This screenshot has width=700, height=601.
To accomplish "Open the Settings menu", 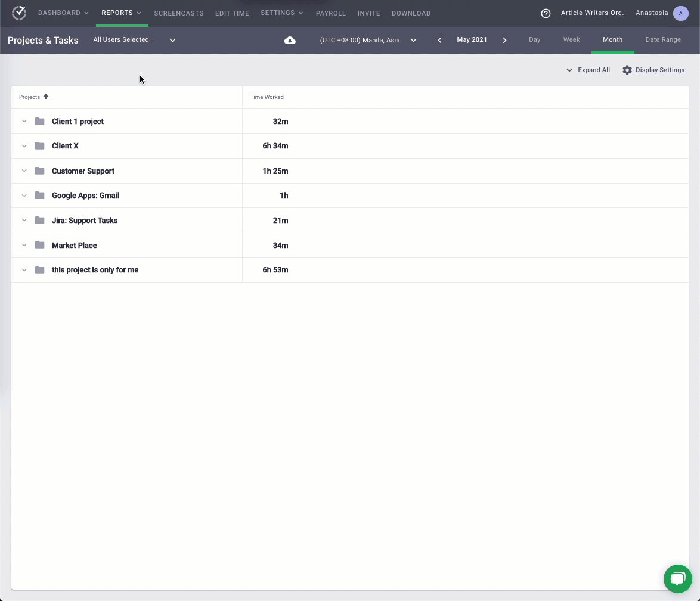I will point(281,13).
